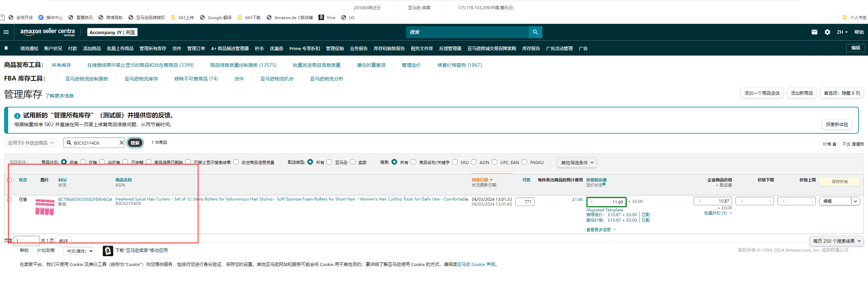The height and width of the screenshot is (296, 868).
Task: Open the 个人书签 bookmarks folder
Action: pyautogui.click(x=854, y=17)
